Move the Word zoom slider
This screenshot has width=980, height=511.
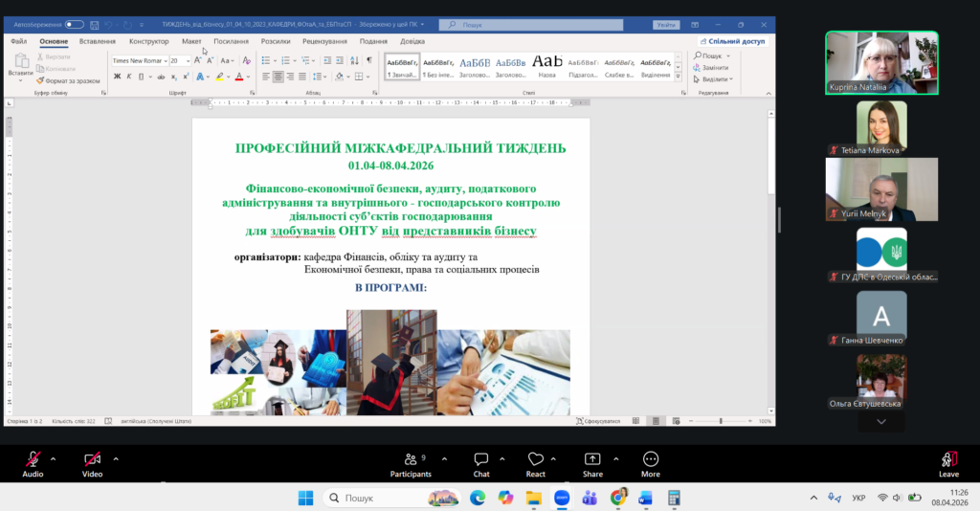[721, 421]
